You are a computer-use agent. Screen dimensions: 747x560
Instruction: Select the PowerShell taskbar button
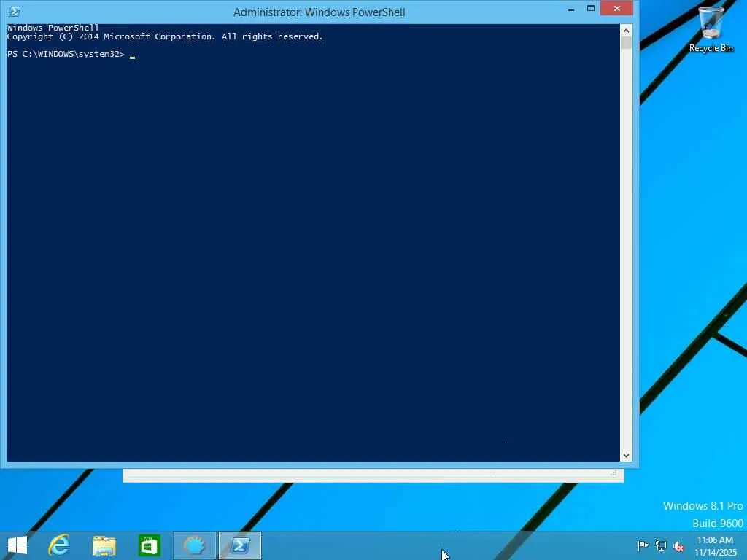click(240, 545)
